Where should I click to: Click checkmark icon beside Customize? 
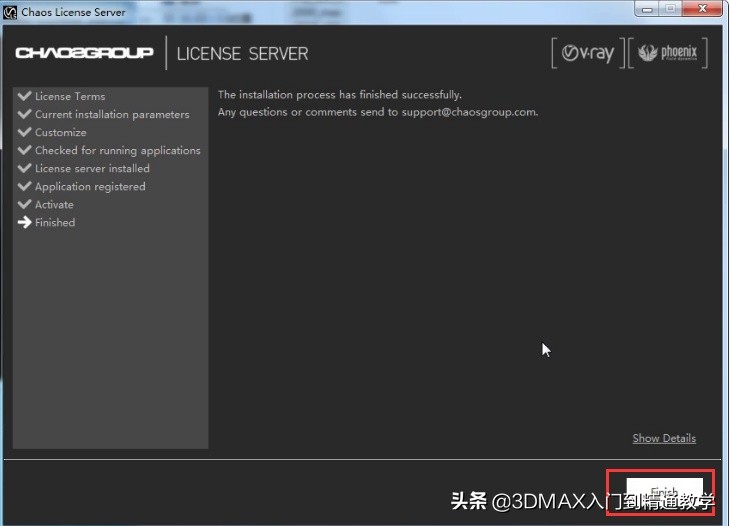click(24, 132)
